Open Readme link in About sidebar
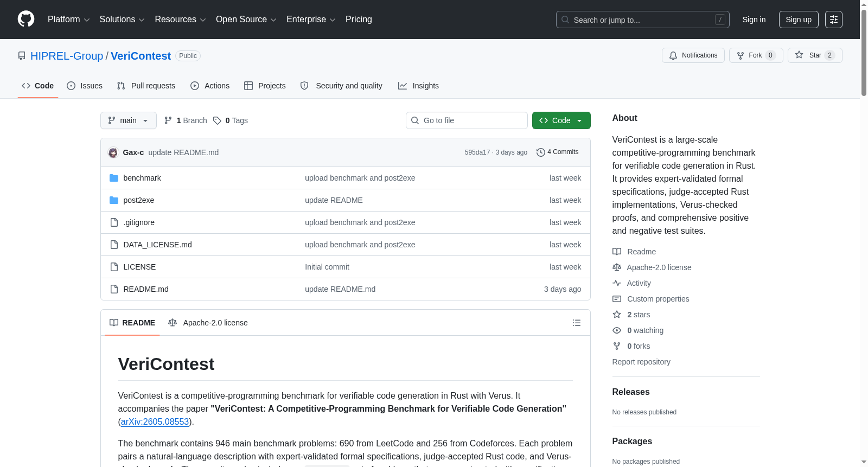The width and height of the screenshot is (868, 467). point(634,252)
